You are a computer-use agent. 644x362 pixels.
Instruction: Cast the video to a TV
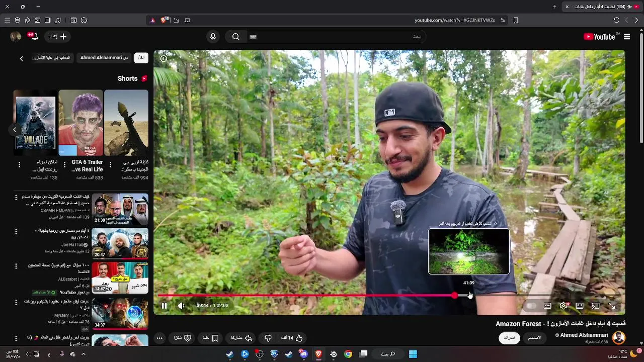pos(596,306)
